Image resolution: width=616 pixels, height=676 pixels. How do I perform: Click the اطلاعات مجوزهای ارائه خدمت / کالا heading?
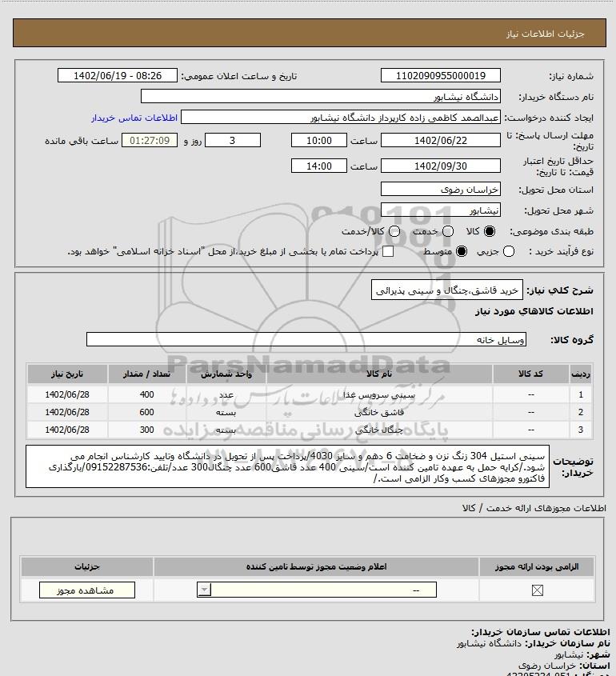[534, 508]
